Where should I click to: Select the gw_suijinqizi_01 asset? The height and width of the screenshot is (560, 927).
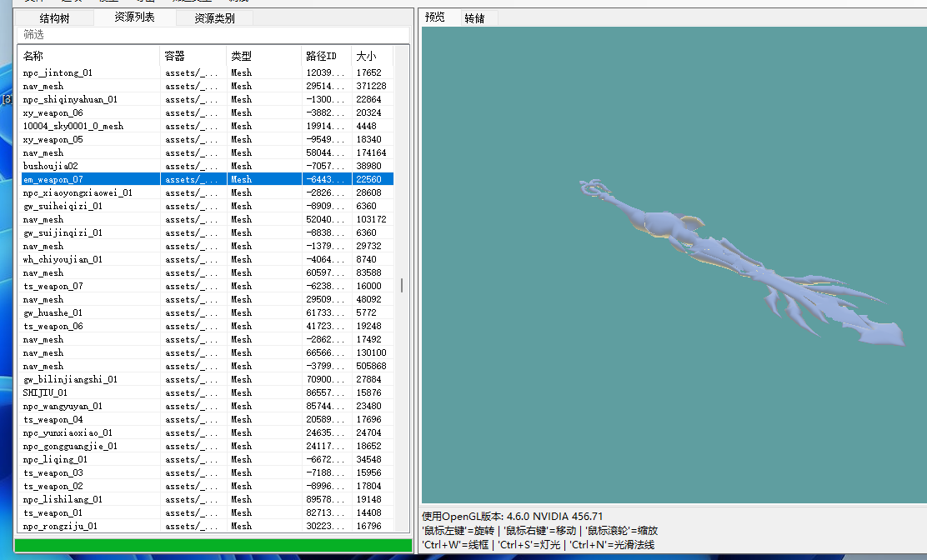208,232
